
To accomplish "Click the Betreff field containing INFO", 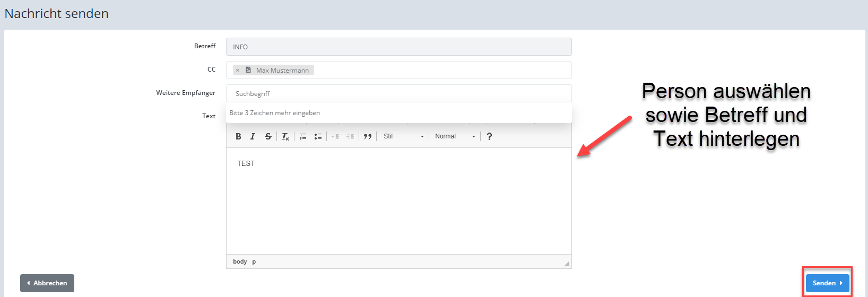I will [399, 47].
